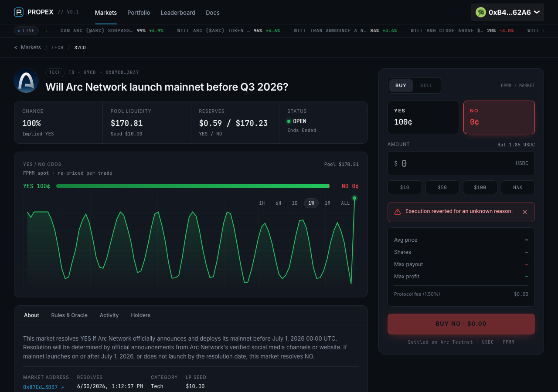
Task: Click the warning icon in error banner
Action: tap(398, 212)
